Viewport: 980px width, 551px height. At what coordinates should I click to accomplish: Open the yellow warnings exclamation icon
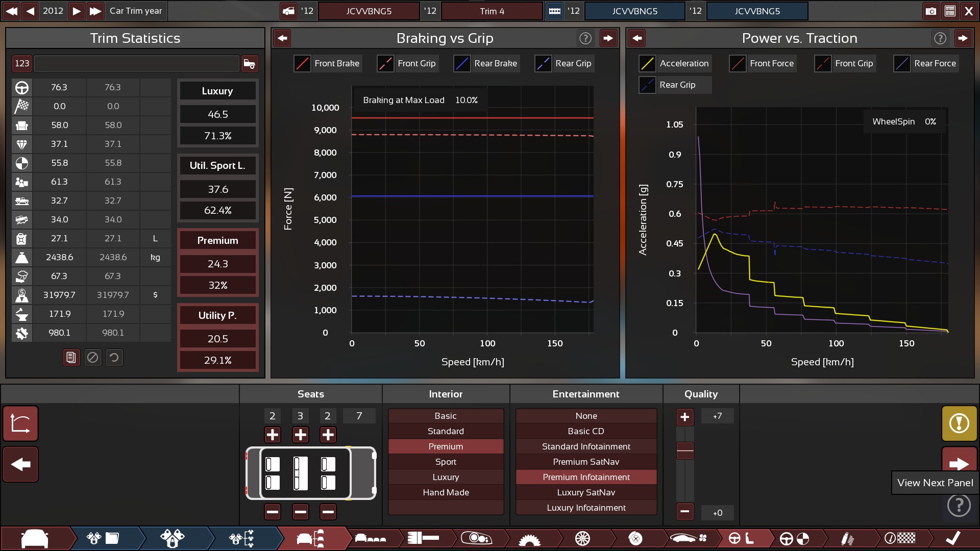[960, 423]
